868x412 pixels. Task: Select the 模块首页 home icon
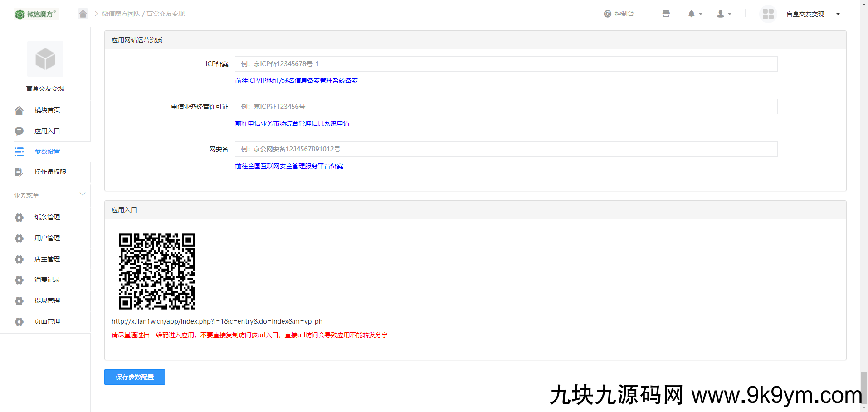pyautogui.click(x=19, y=110)
